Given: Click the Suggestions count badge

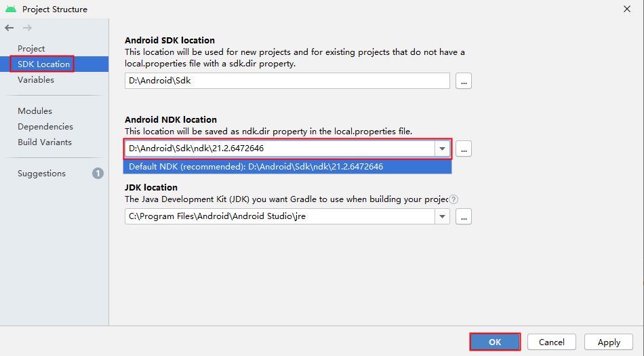Looking at the screenshot, I should pyautogui.click(x=98, y=174).
